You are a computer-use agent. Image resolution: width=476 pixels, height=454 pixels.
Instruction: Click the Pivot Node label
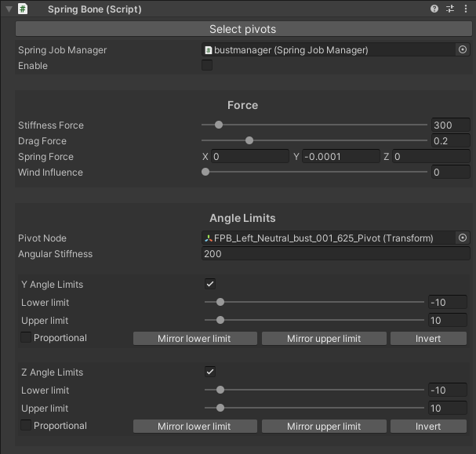point(42,238)
